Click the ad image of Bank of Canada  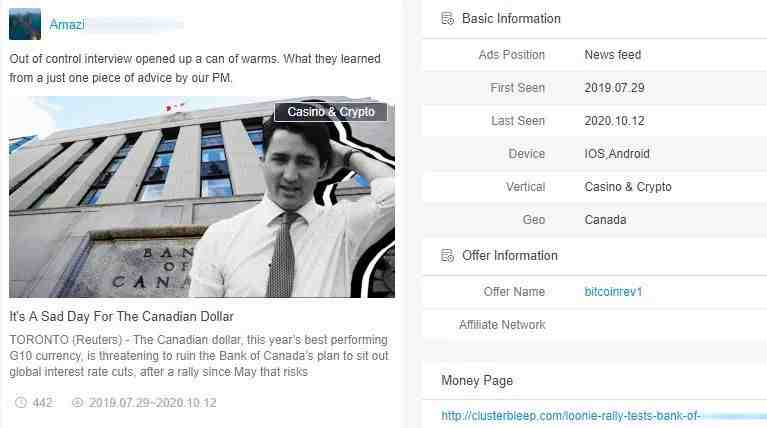pos(202,197)
